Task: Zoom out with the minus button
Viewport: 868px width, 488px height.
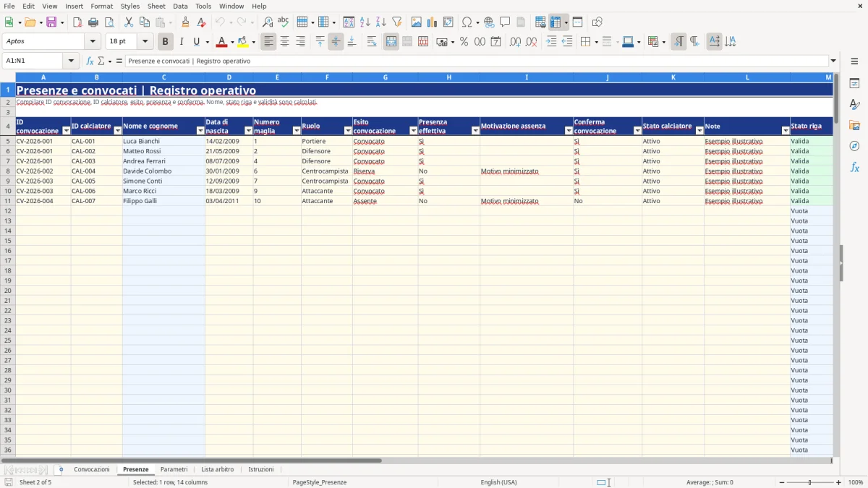Action: point(782,482)
